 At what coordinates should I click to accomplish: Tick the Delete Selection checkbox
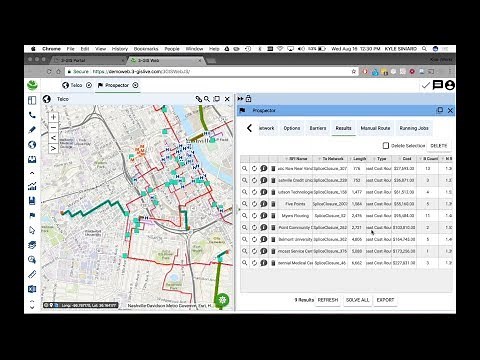coord(386,146)
